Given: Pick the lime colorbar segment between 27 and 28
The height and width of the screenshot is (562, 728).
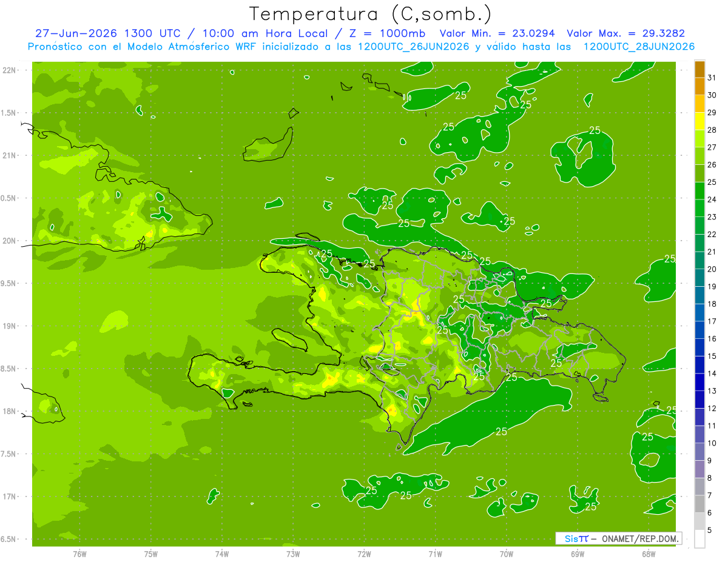Looking at the screenshot, I should tap(699, 138).
